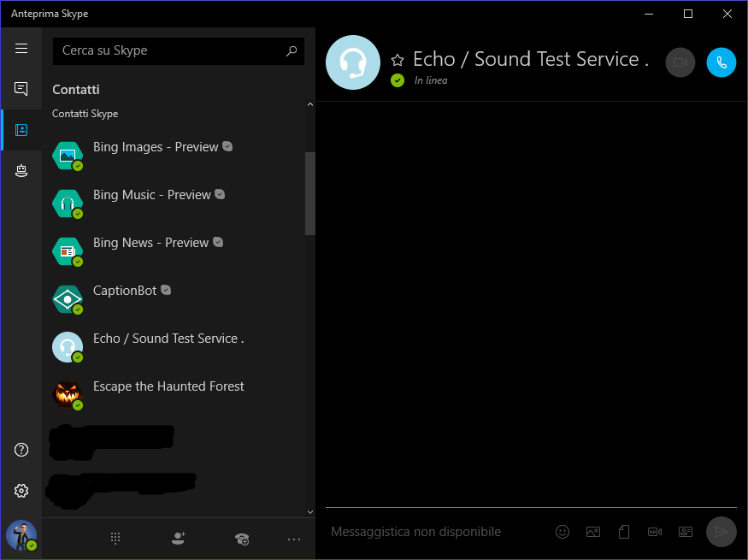The width and height of the screenshot is (748, 560).
Task: Click the Haunted Forest pumpkin avatar
Action: 68,394
